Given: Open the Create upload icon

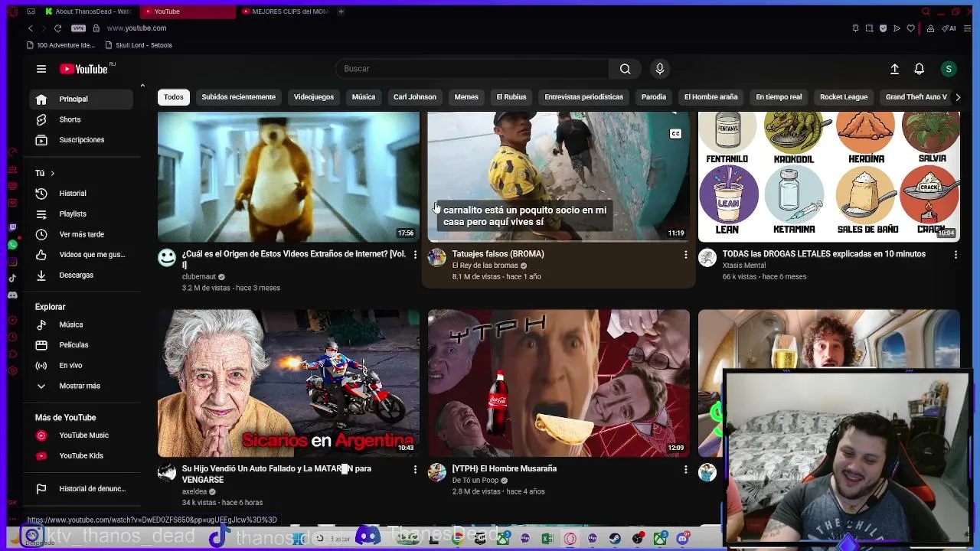Looking at the screenshot, I should pos(894,69).
